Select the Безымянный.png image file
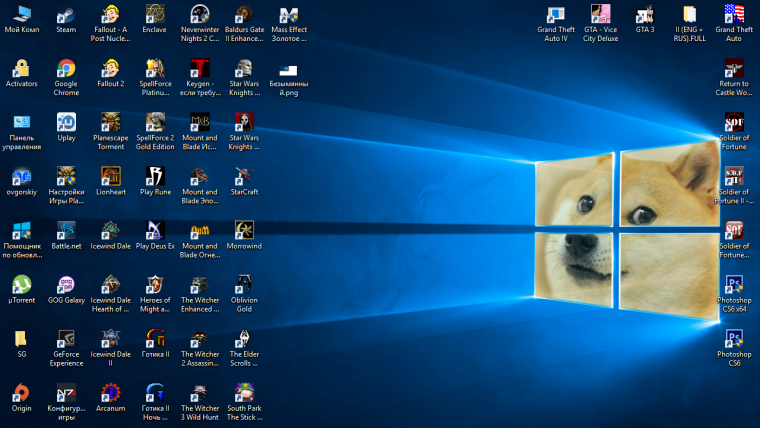This screenshot has width=760, height=428. pos(289,69)
